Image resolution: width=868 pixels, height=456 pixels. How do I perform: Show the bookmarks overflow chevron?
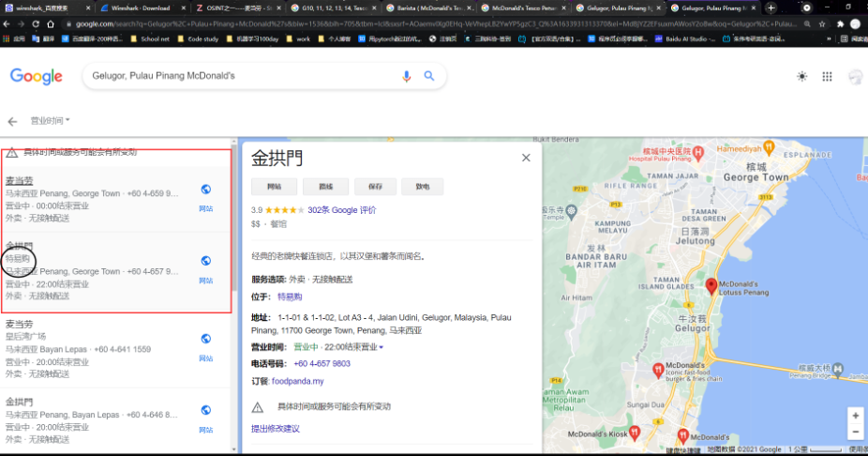tap(829, 38)
